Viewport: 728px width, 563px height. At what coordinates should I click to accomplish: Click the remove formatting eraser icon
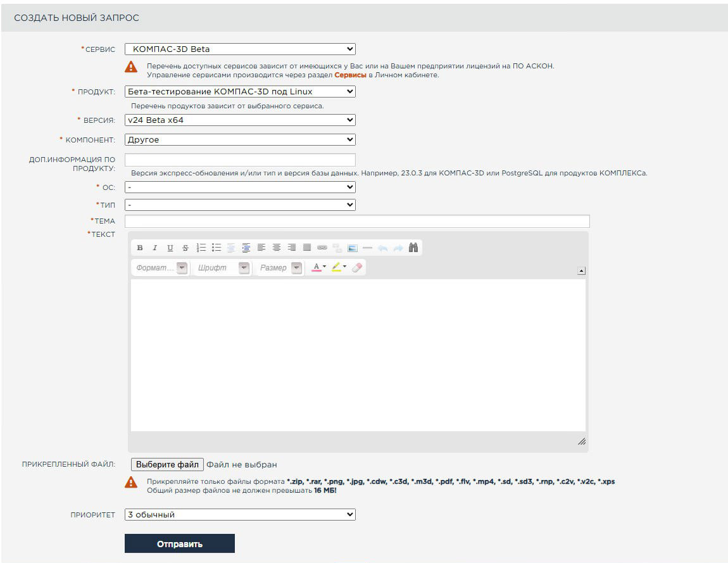tap(356, 268)
